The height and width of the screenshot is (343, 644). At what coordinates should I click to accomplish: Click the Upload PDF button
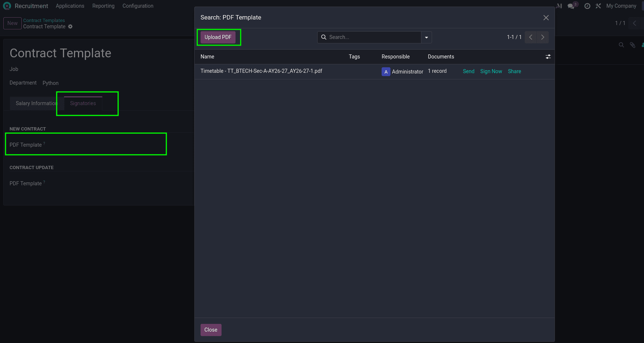(x=218, y=37)
